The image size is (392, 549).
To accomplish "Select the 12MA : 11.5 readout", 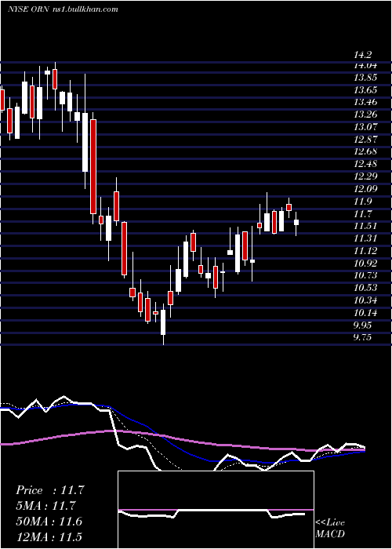I will click(x=49, y=536).
